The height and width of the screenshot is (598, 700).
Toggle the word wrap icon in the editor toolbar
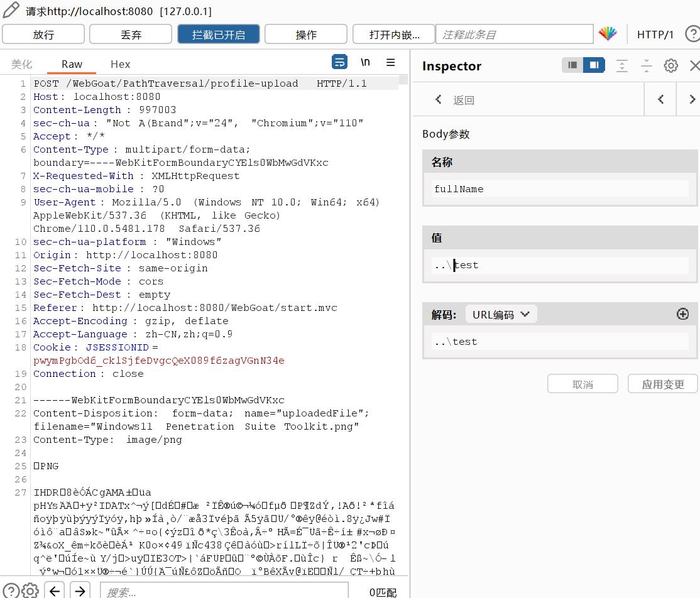coord(340,62)
